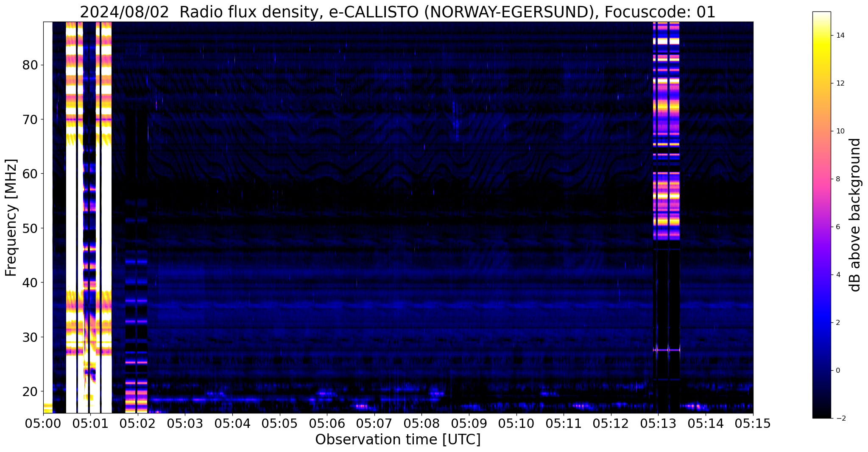This screenshot has width=868, height=452.
Task: Click the 05:12 time tick label
Action: [x=611, y=423]
